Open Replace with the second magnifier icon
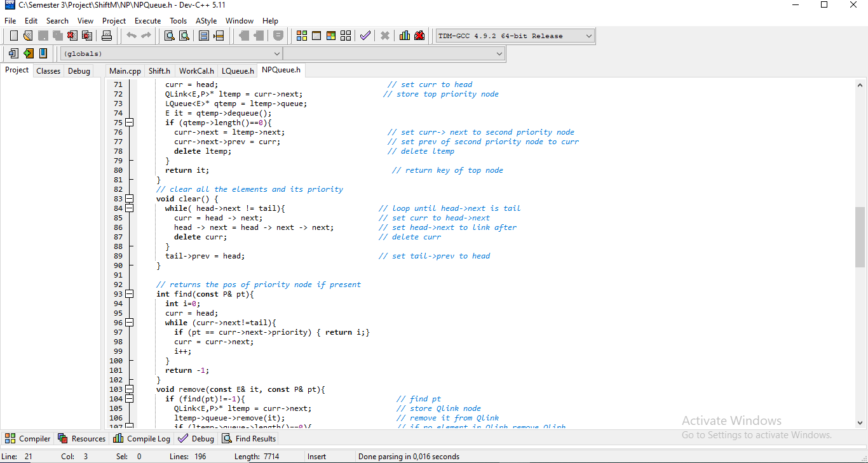 pos(184,36)
